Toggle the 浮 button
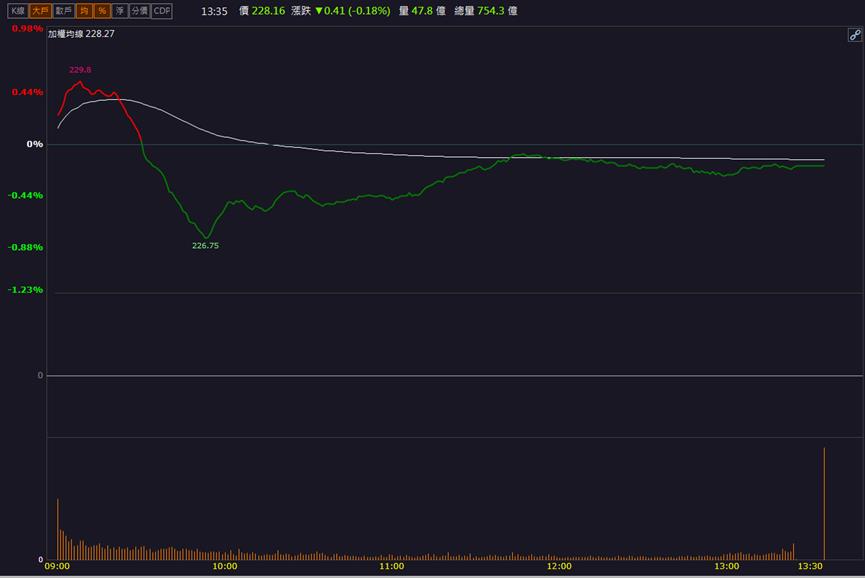Image resolution: width=865 pixels, height=578 pixels. (x=120, y=10)
